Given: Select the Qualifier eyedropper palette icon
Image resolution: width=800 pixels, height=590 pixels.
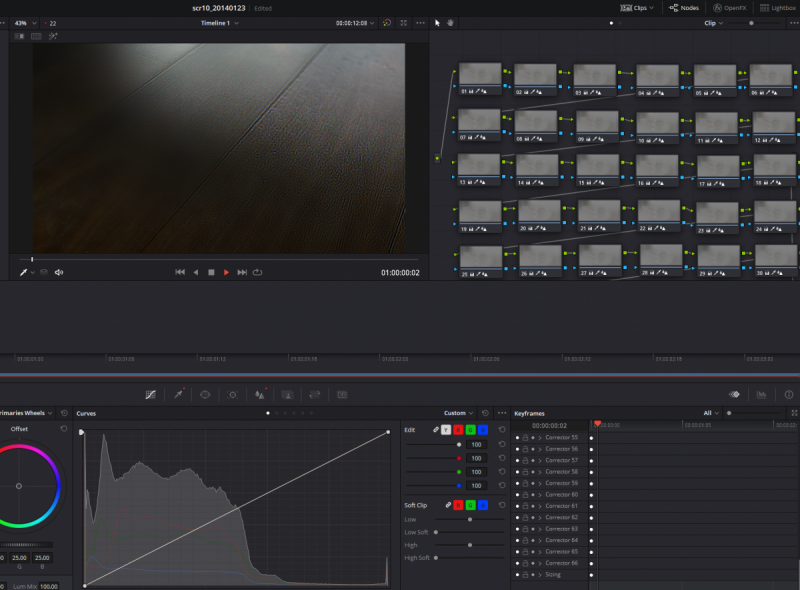Looking at the screenshot, I should pyautogui.click(x=178, y=395).
